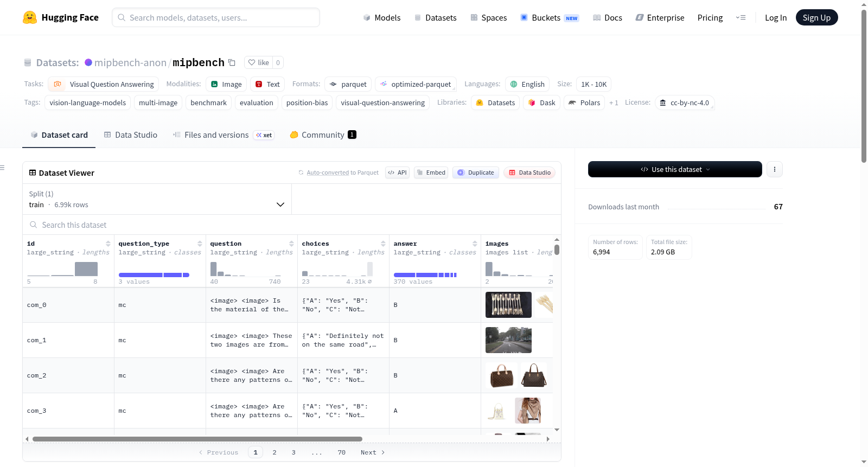Open Enterprise in the top navigation

pyautogui.click(x=660, y=18)
